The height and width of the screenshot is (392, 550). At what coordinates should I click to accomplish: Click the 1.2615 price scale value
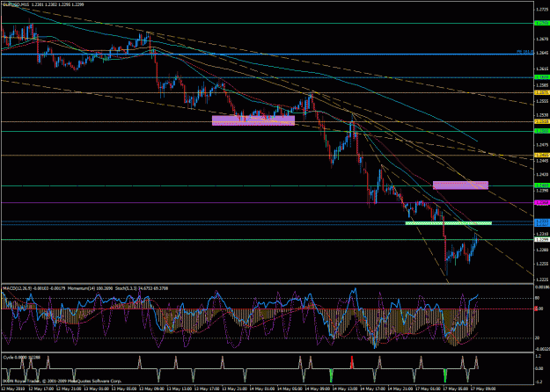click(540, 69)
